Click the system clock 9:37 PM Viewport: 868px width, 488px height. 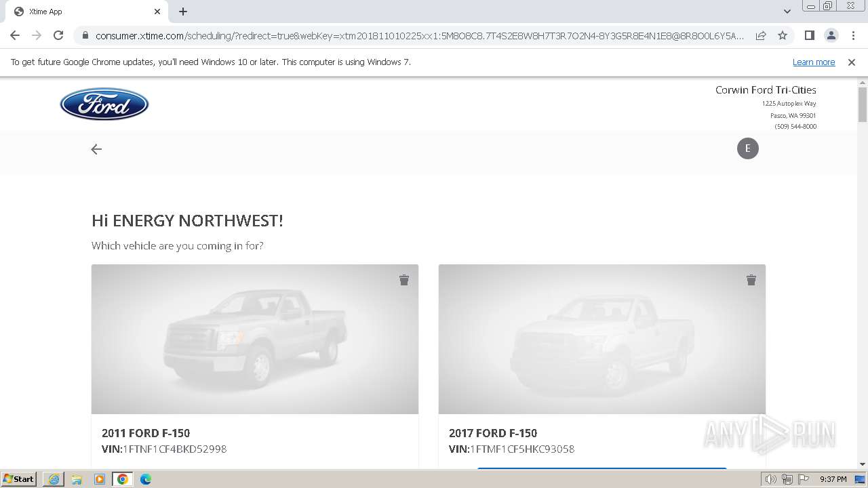[833, 479]
